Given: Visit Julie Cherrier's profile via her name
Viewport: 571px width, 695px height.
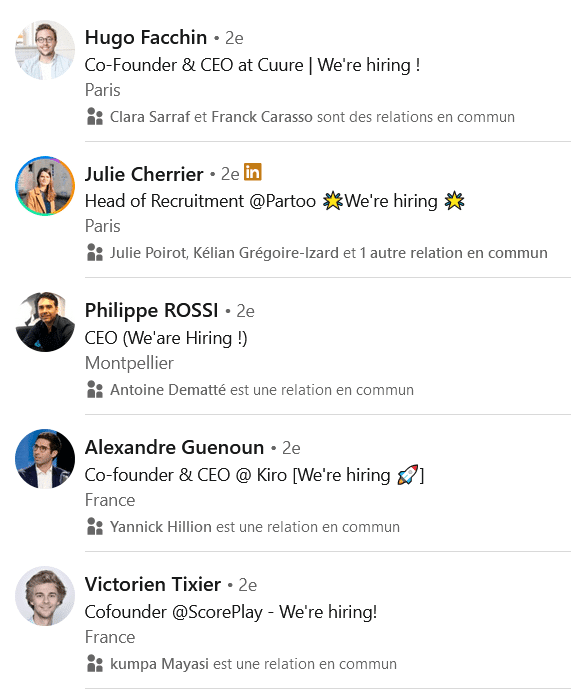Looking at the screenshot, I should pos(144,174).
